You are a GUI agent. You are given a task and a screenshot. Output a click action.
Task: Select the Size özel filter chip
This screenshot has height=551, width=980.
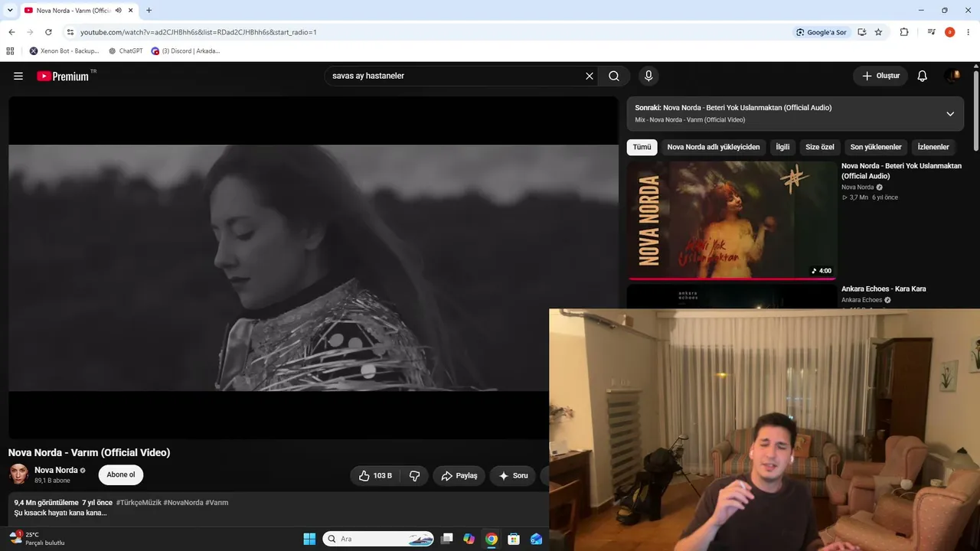point(820,147)
